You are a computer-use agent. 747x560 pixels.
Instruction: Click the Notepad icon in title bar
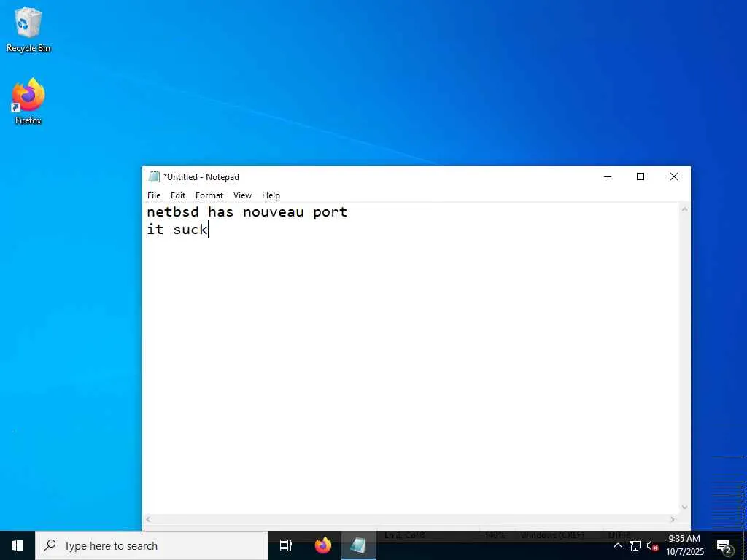pos(154,176)
